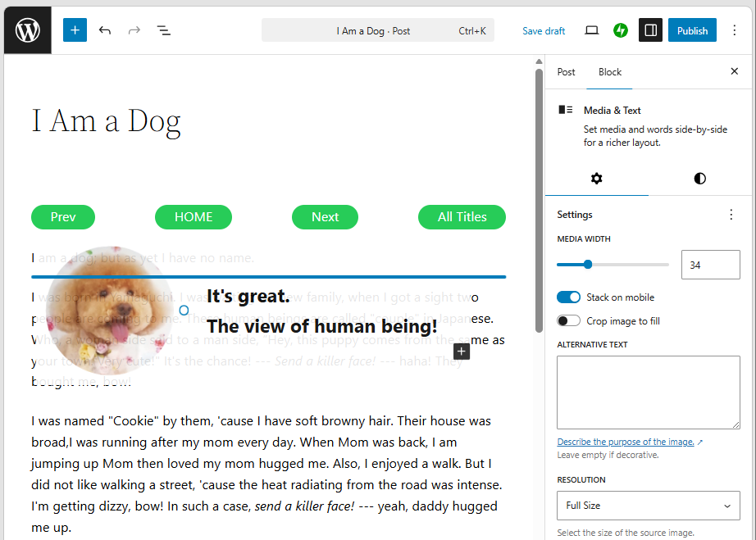Click the Undo arrow icon
756x540 pixels.
pyautogui.click(x=105, y=30)
